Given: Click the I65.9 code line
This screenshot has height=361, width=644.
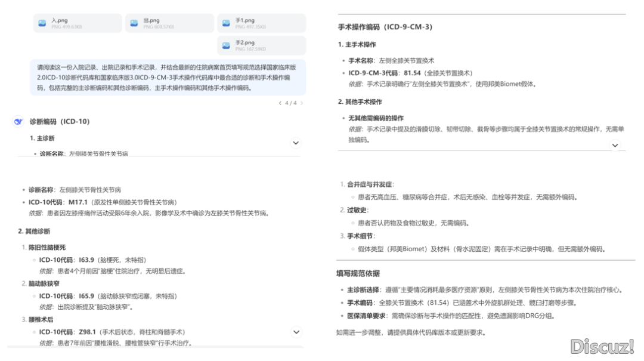Looking at the screenshot, I should (108, 296).
